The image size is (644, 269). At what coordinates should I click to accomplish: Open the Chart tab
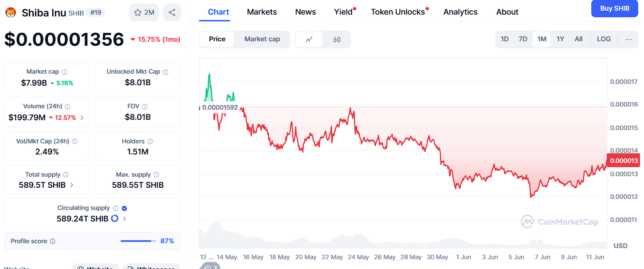point(219,12)
